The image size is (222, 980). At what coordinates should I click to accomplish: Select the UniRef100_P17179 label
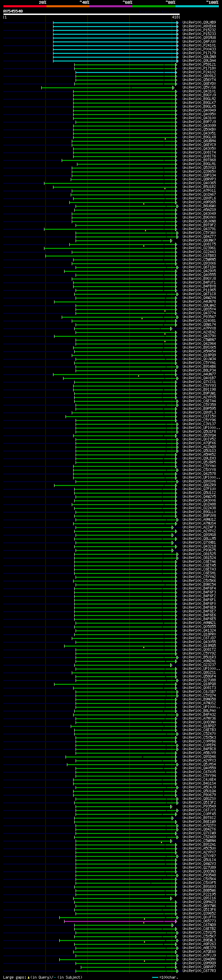point(199,53)
